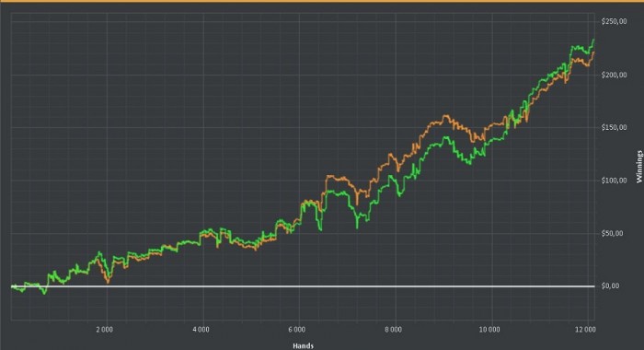The width and height of the screenshot is (644, 350).
Task: Click the Hands x-axis title
Action: (x=303, y=345)
